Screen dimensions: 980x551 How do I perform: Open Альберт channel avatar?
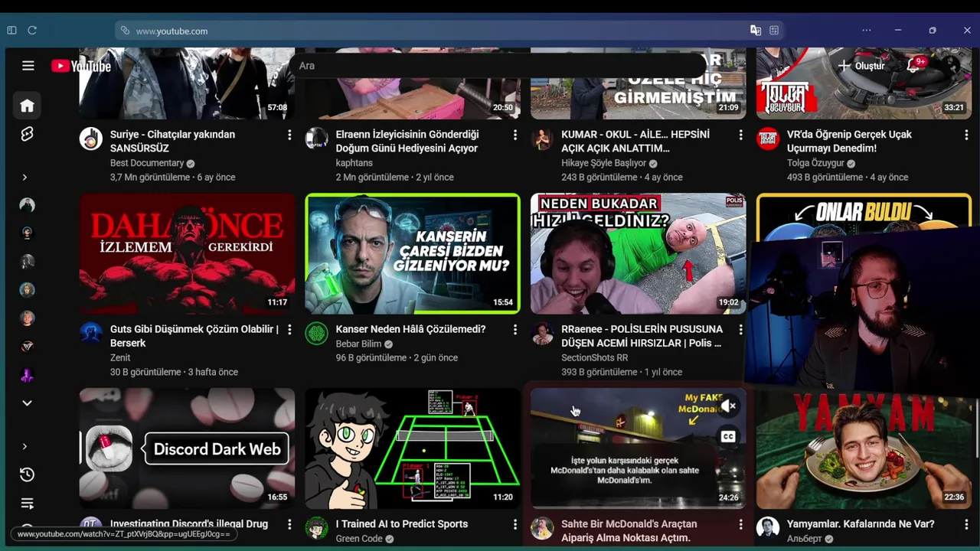coord(768,528)
